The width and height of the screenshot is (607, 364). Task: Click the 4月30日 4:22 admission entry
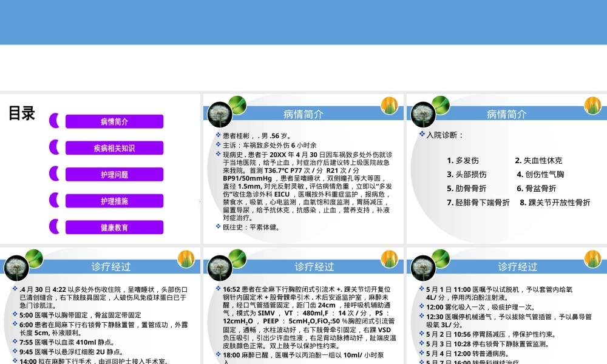pyautogui.click(x=104, y=297)
